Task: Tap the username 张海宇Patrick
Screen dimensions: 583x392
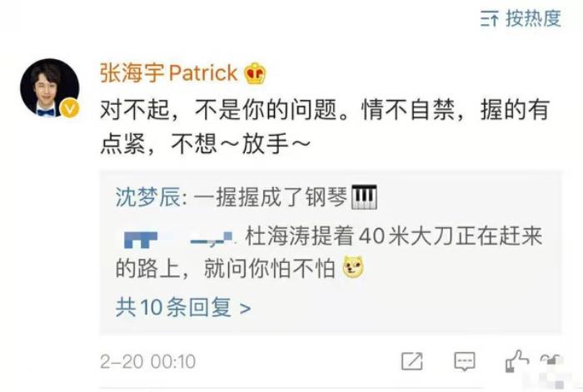Action: pyautogui.click(x=168, y=72)
